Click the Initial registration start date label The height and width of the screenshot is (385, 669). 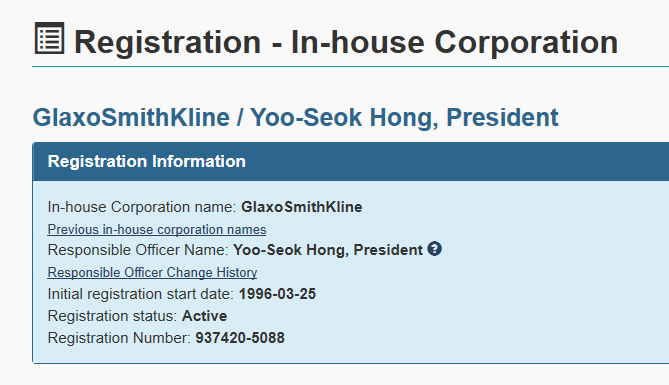point(141,294)
